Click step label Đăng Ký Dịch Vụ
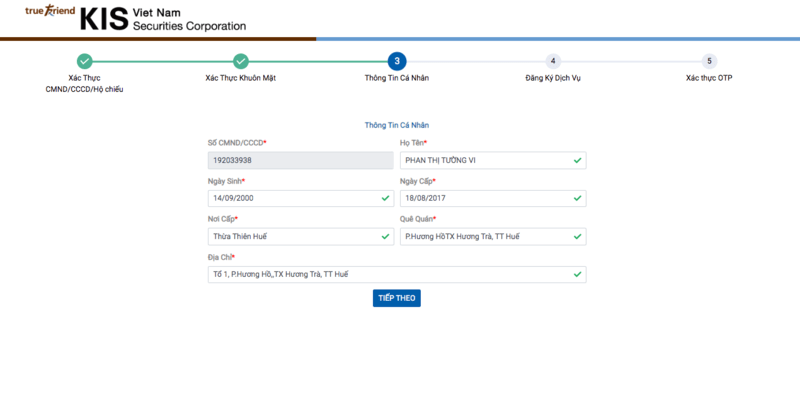800x397 pixels. [x=553, y=78]
